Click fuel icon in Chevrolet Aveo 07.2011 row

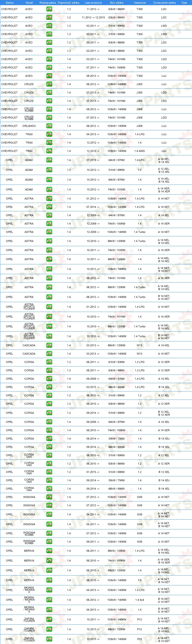coord(49,67)
